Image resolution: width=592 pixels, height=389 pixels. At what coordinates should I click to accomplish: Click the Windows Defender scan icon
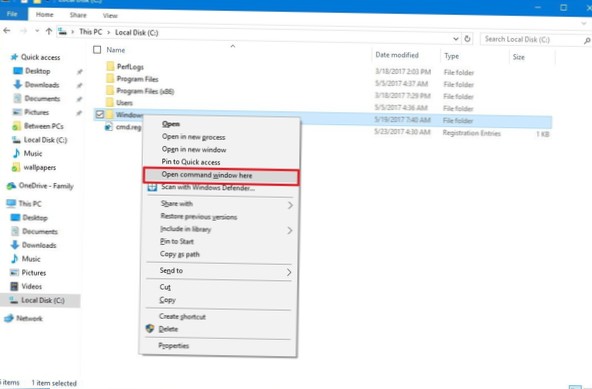(x=152, y=187)
